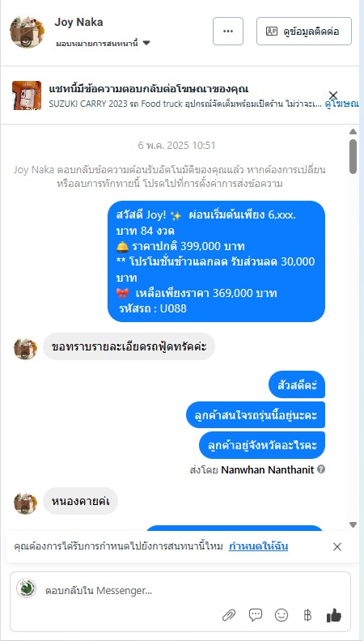Click avatar beside หนองคายค่ะ message

(x=25, y=503)
